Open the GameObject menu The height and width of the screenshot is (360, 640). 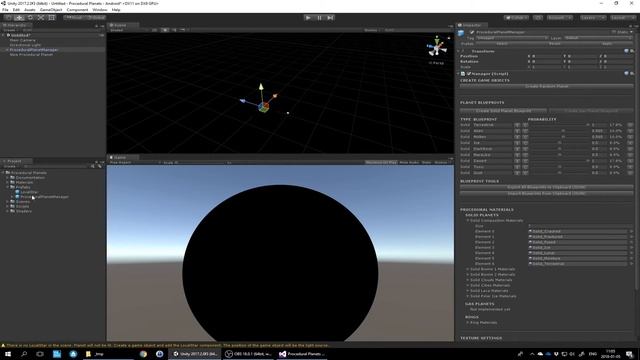pos(51,9)
